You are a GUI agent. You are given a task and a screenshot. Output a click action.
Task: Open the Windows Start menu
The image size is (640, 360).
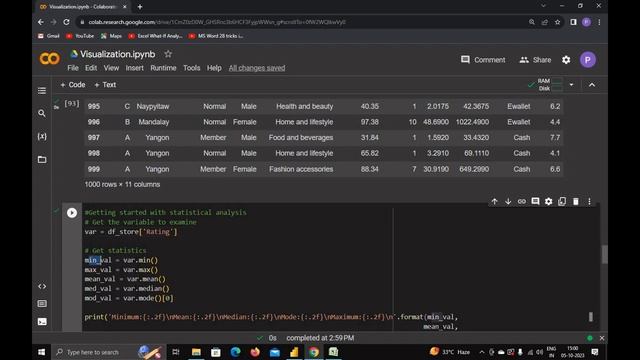41,352
